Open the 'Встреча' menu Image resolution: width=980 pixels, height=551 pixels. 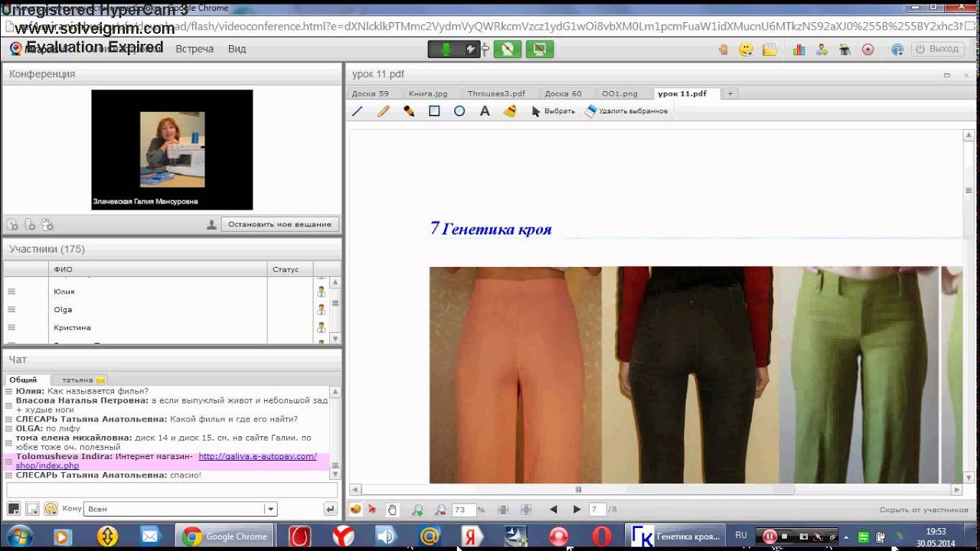click(x=194, y=49)
